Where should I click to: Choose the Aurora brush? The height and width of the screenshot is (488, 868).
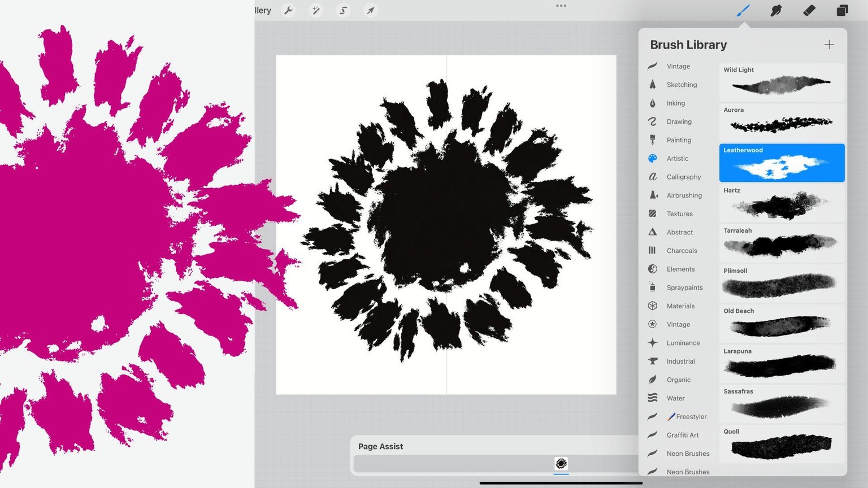pyautogui.click(x=782, y=123)
